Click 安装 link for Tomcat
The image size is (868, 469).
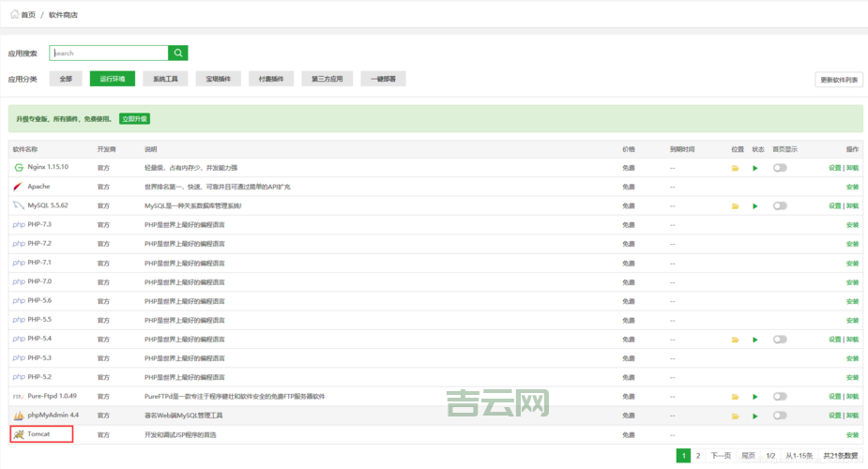pyautogui.click(x=852, y=435)
